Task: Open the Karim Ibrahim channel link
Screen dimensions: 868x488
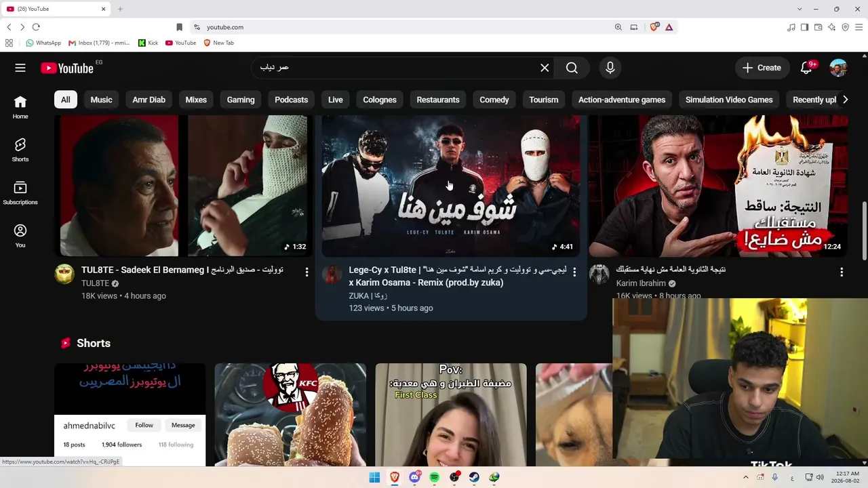Action: point(641,283)
